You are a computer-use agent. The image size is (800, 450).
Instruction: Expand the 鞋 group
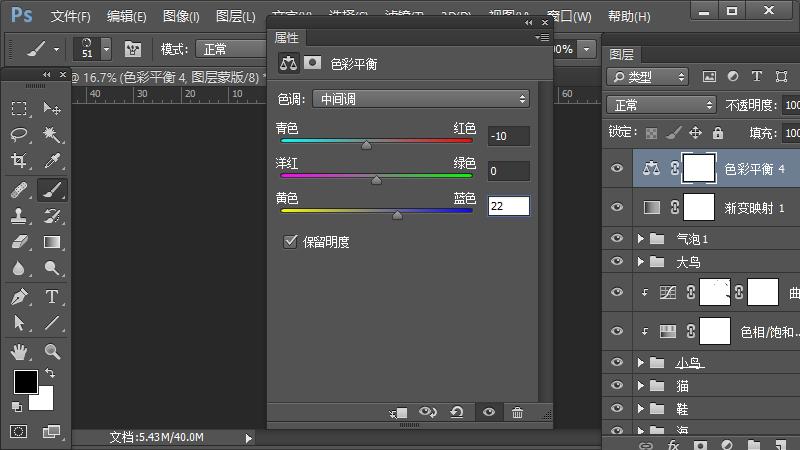pyautogui.click(x=641, y=408)
